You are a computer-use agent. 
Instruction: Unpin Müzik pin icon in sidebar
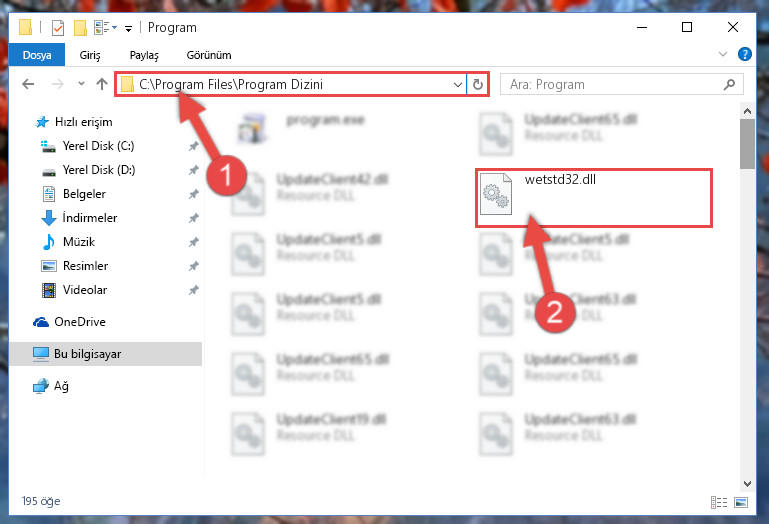point(194,242)
